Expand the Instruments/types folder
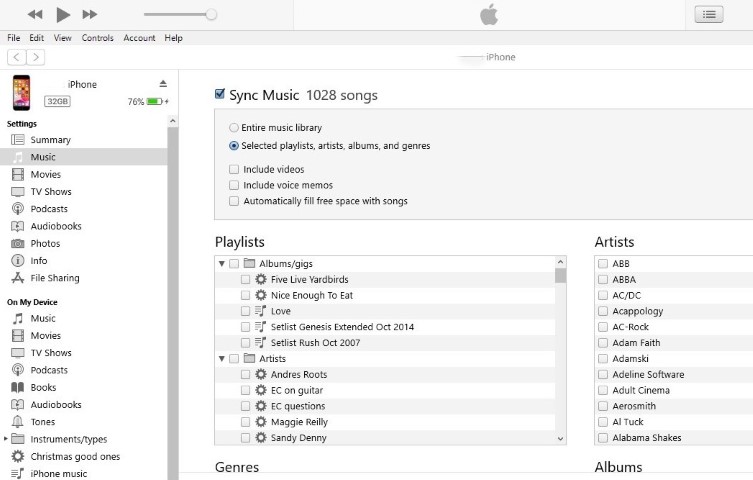 coord(6,439)
